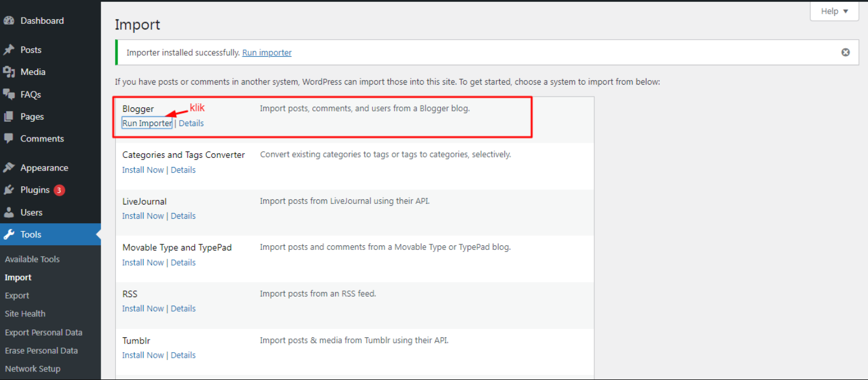Click the Blogger importer name
Viewport: 868px width, 380px height.
click(x=138, y=108)
